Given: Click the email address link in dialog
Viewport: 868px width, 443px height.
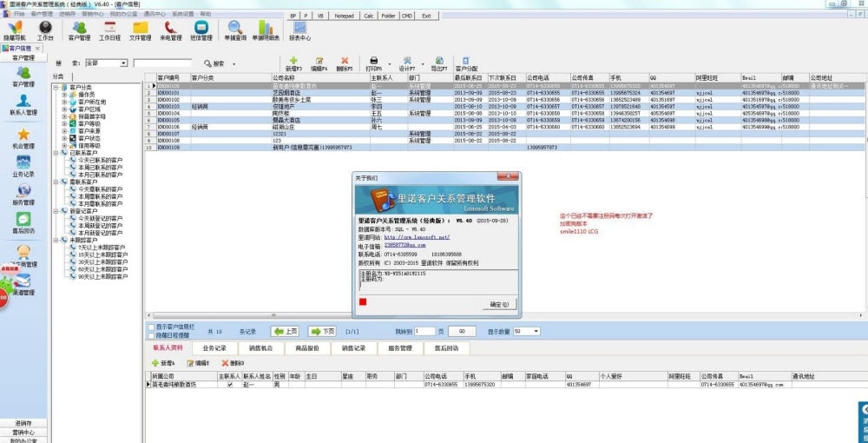Looking at the screenshot, I should point(404,245).
